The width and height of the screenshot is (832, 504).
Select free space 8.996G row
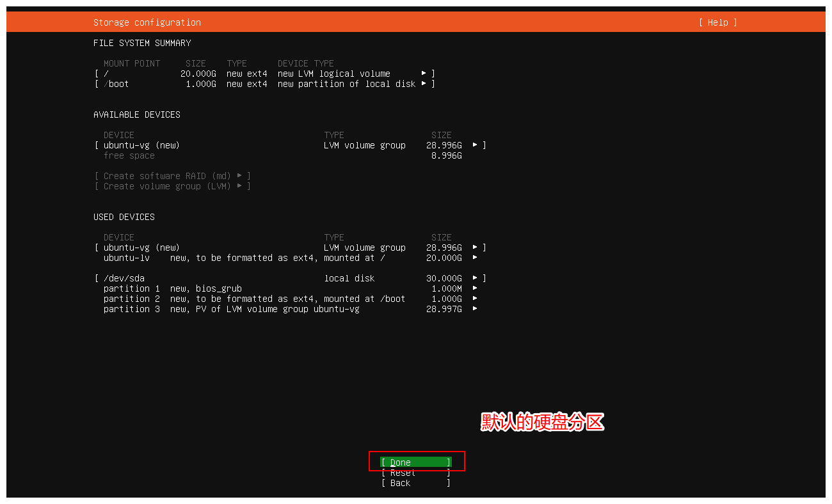283,155
